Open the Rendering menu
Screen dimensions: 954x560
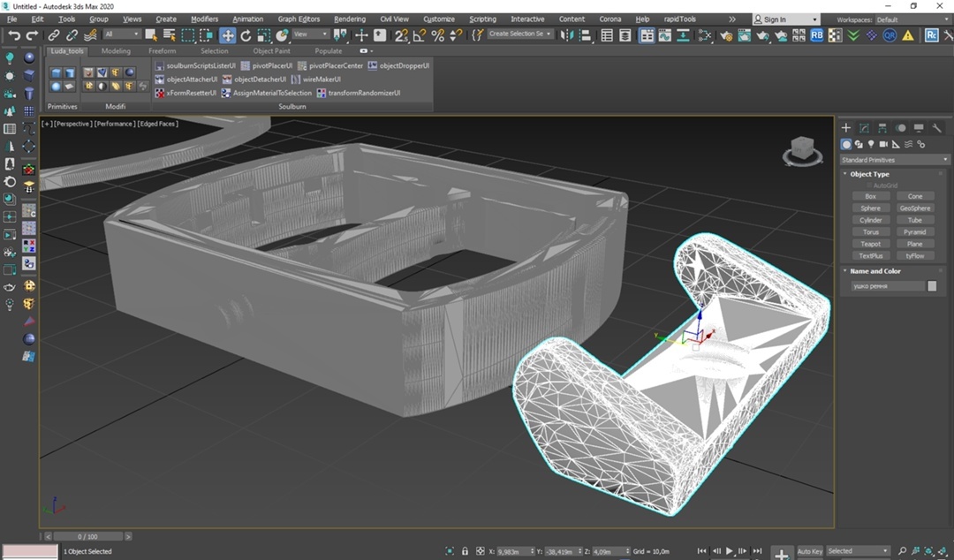350,19
